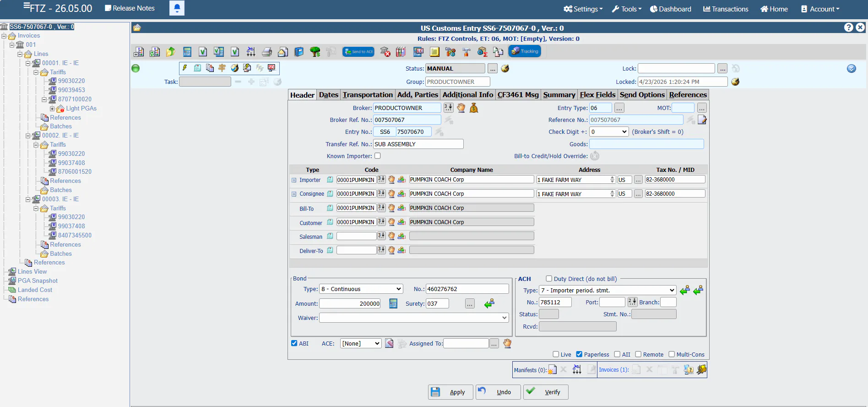This screenshot has width=868, height=407.
Task: Uncheck the Paperless checkbox
Action: tap(579, 354)
